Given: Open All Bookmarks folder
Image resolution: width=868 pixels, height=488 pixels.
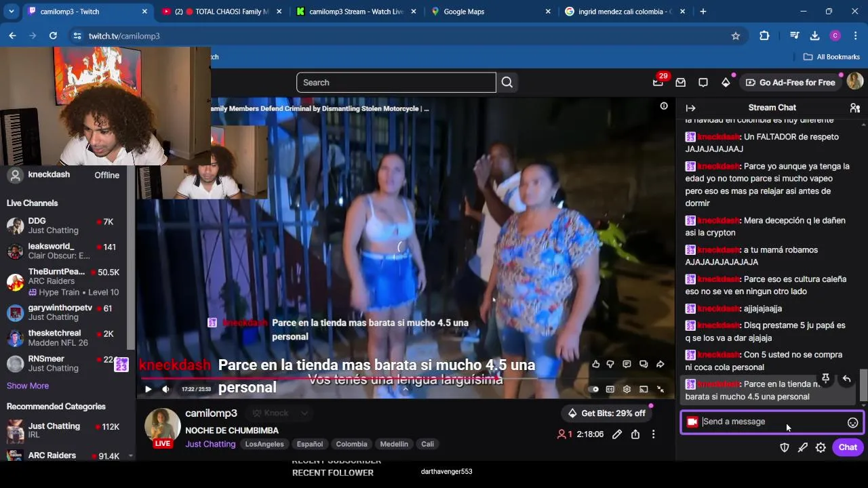Looking at the screenshot, I should click(x=831, y=57).
